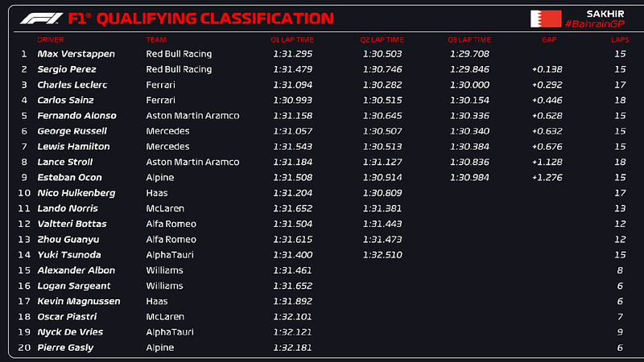
Task: Click Pierre Gasly's name
Action: coord(65,348)
